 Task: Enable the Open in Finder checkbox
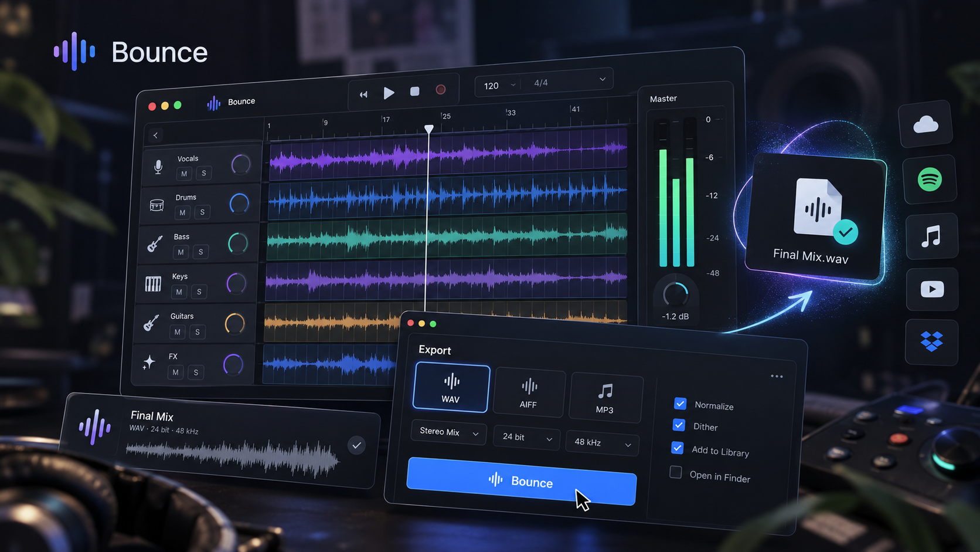676,472
